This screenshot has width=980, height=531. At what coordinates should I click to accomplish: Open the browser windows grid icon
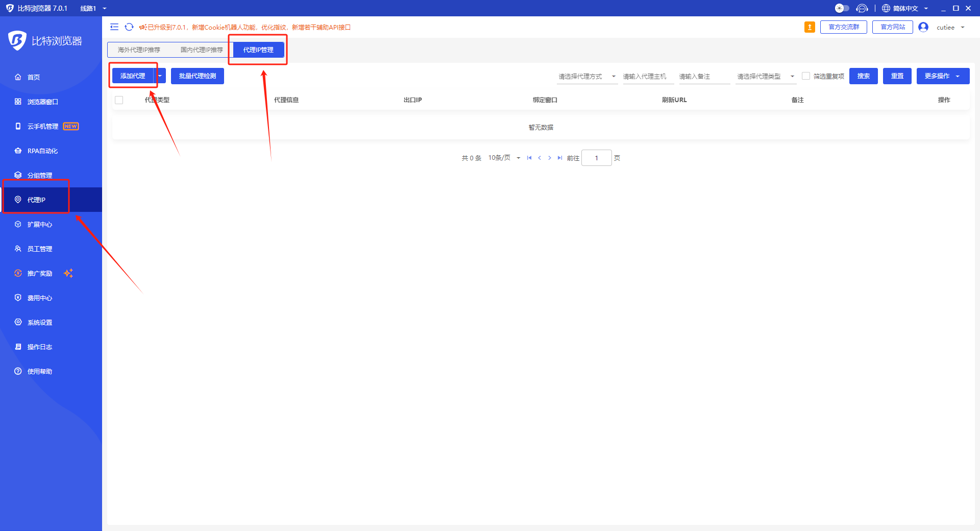[18, 102]
